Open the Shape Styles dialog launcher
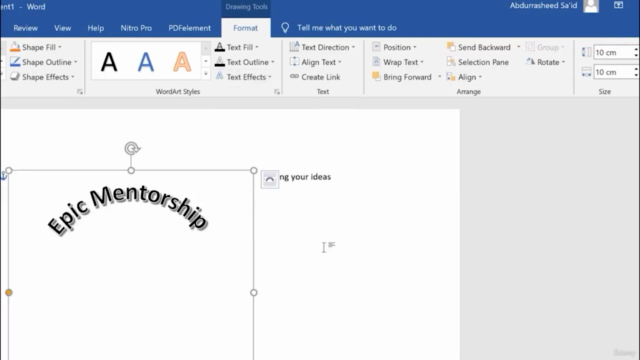Viewport: 640px width, 360px height. pyautogui.click(x=80, y=92)
